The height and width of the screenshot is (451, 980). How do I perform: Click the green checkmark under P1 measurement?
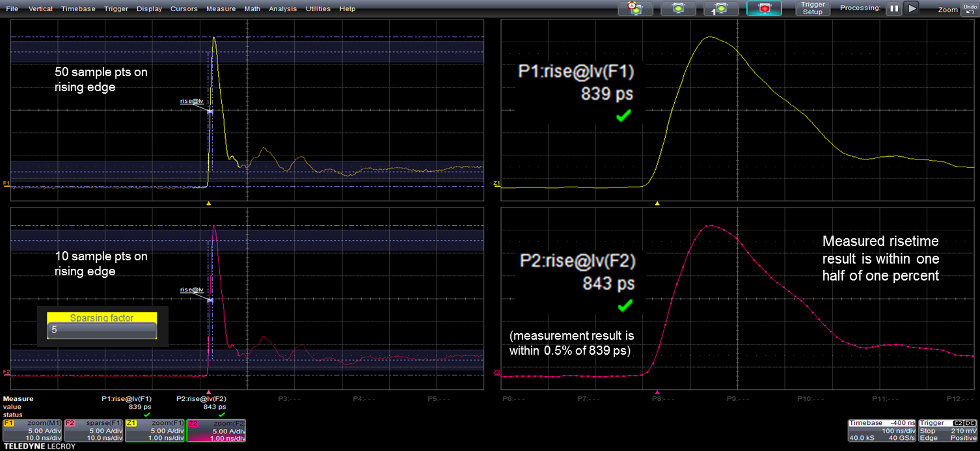[623, 116]
